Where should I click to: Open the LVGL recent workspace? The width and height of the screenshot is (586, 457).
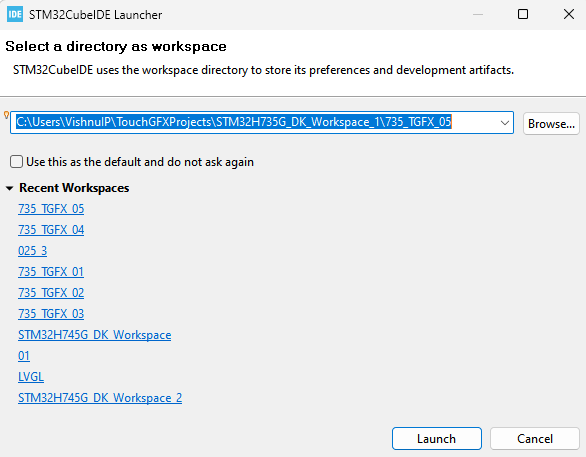[31, 377]
